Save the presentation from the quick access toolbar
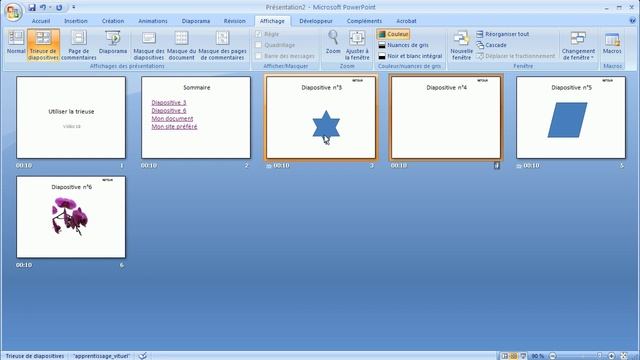Viewport: 640px width, 360px height. pos(32,7)
